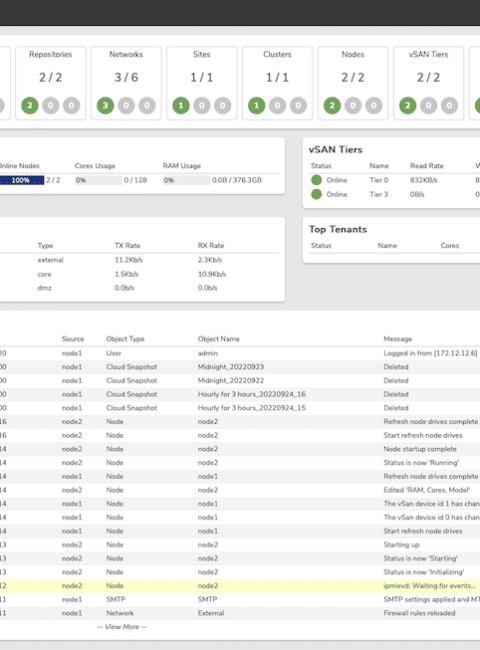Click the dmz network type row
Viewport: 480px width, 650px height.
[44, 288]
